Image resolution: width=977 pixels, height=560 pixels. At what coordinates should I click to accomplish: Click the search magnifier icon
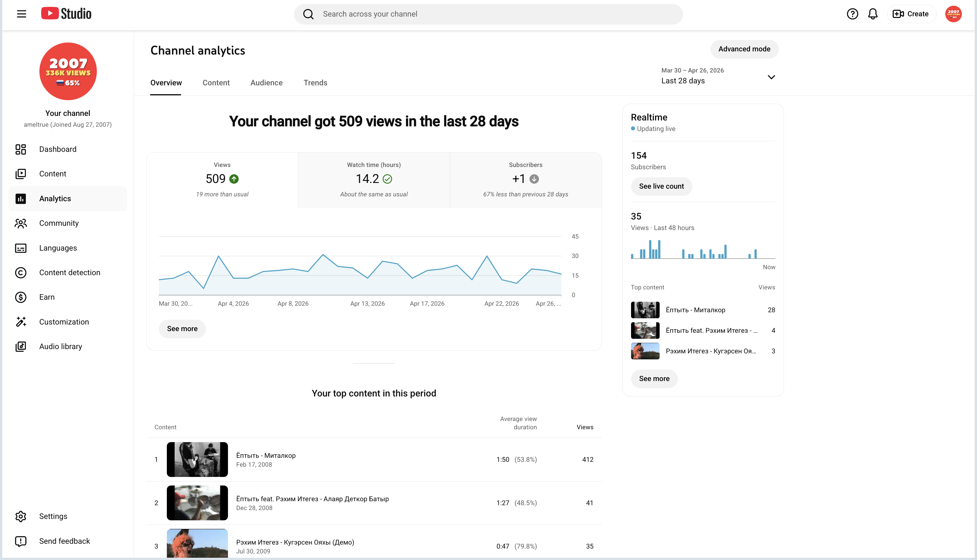308,14
